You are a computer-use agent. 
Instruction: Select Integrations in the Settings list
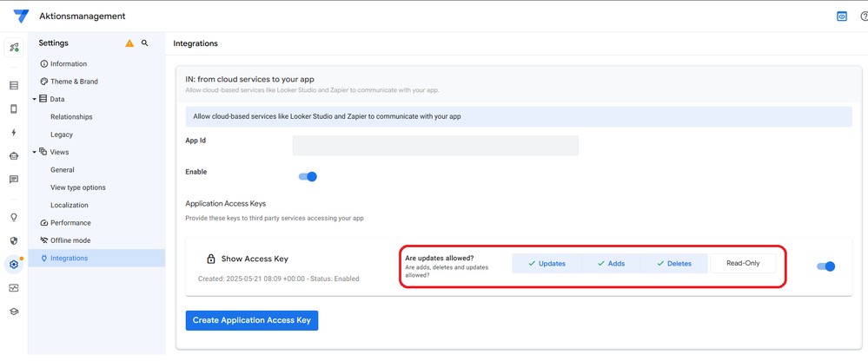(x=96, y=259)
